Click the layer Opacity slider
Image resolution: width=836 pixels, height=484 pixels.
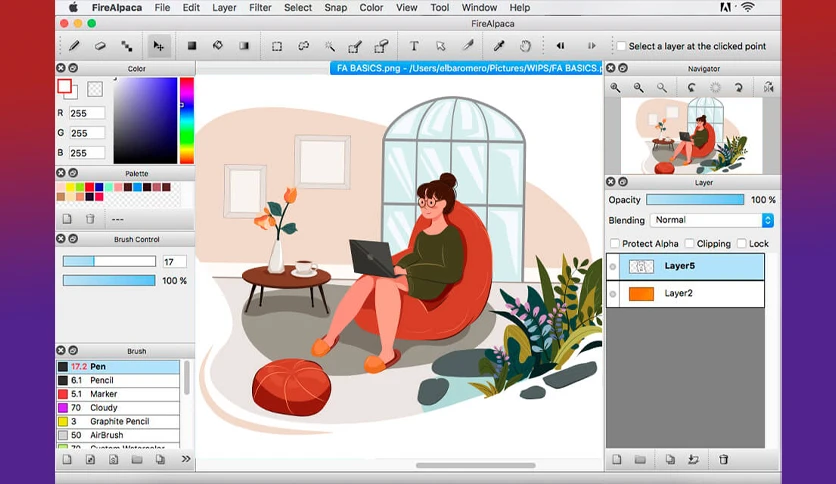[695, 199]
